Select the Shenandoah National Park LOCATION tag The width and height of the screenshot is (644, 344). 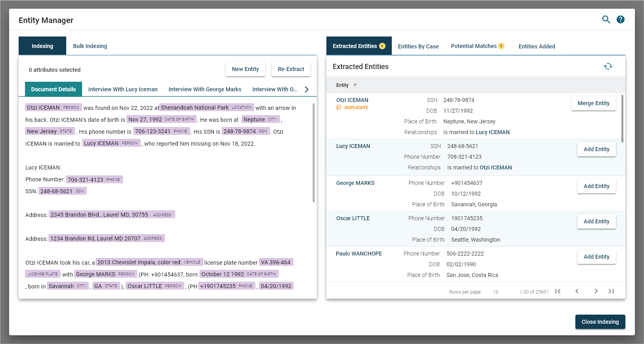point(207,108)
